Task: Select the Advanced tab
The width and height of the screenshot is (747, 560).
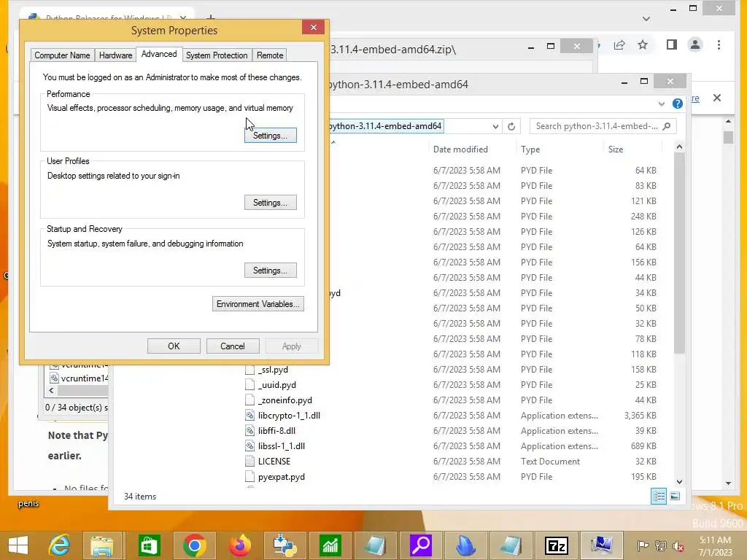Action: pos(158,54)
